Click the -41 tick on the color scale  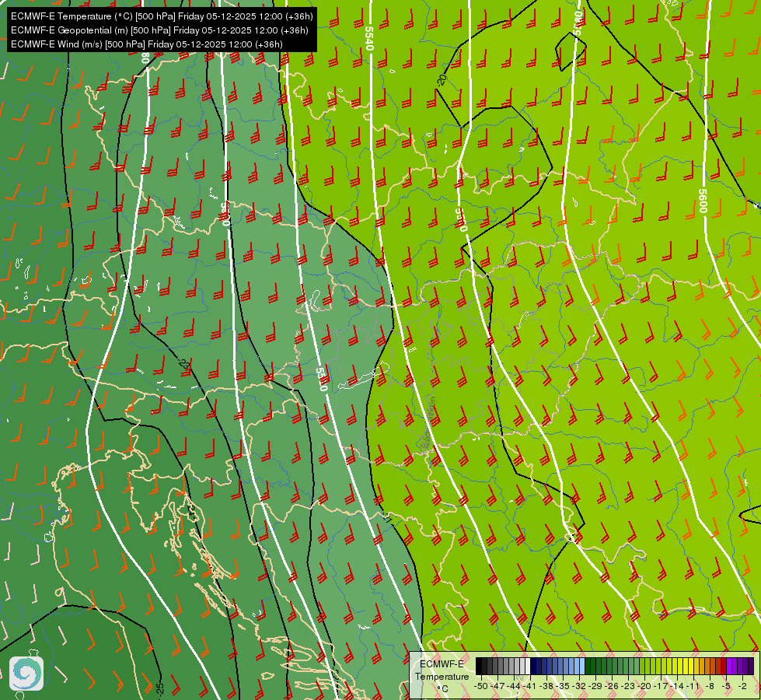pyautogui.click(x=530, y=686)
